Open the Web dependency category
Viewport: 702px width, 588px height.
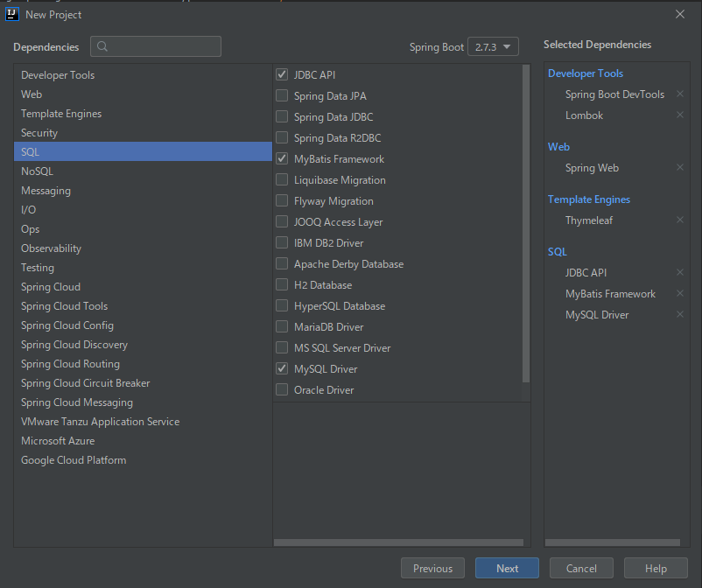point(143,94)
